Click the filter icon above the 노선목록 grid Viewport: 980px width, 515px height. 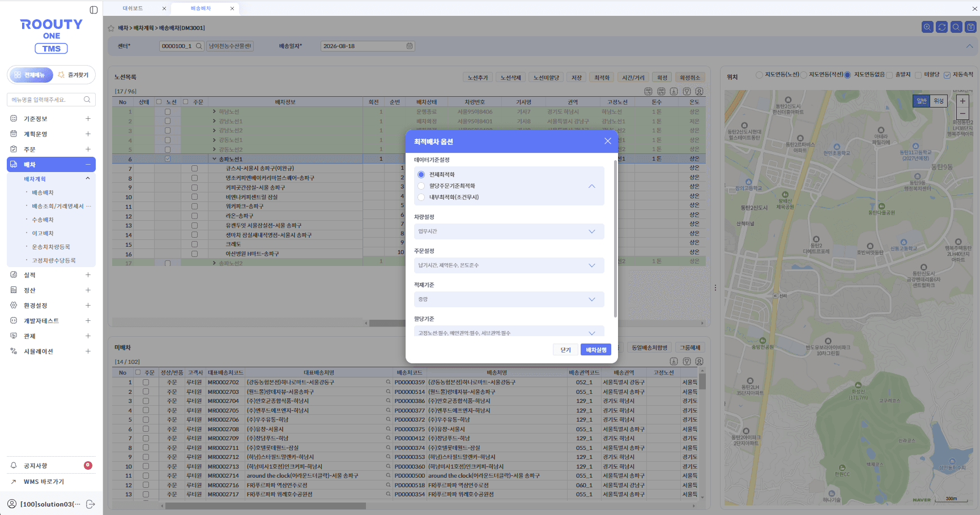click(687, 91)
